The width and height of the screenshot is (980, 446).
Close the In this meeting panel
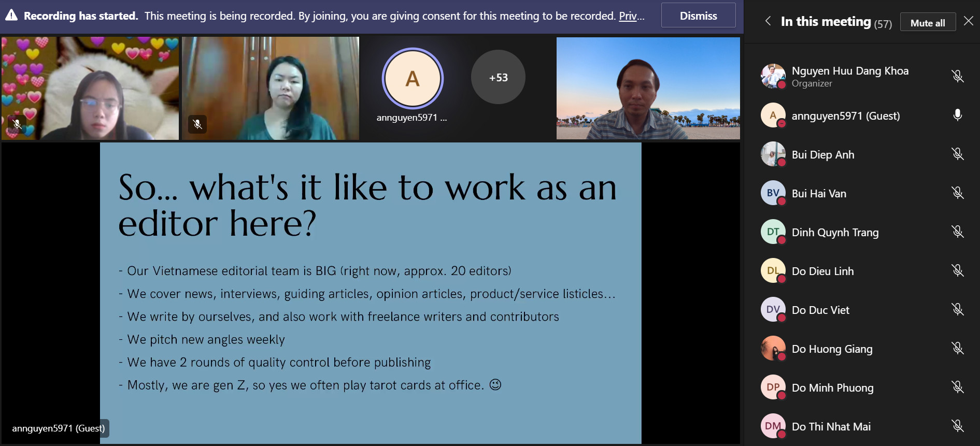[968, 21]
